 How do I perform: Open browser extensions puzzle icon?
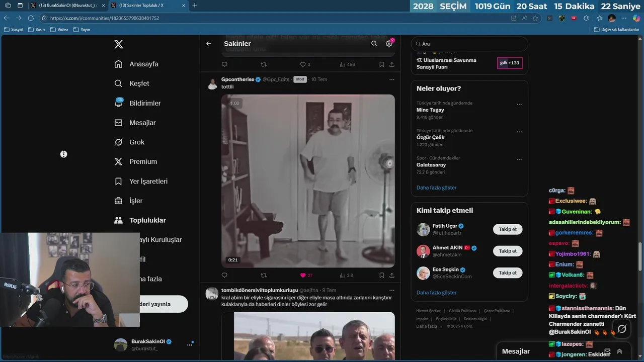(586, 18)
